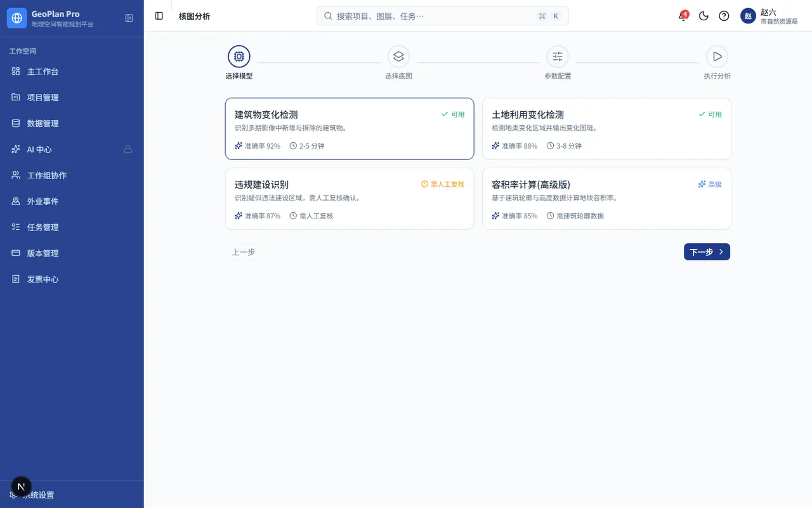Open notifications bell with 4 badge

683,16
